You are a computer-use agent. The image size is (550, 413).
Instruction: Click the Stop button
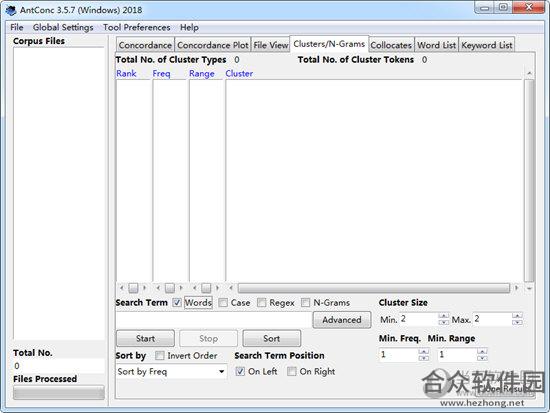click(x=208, y=338)
